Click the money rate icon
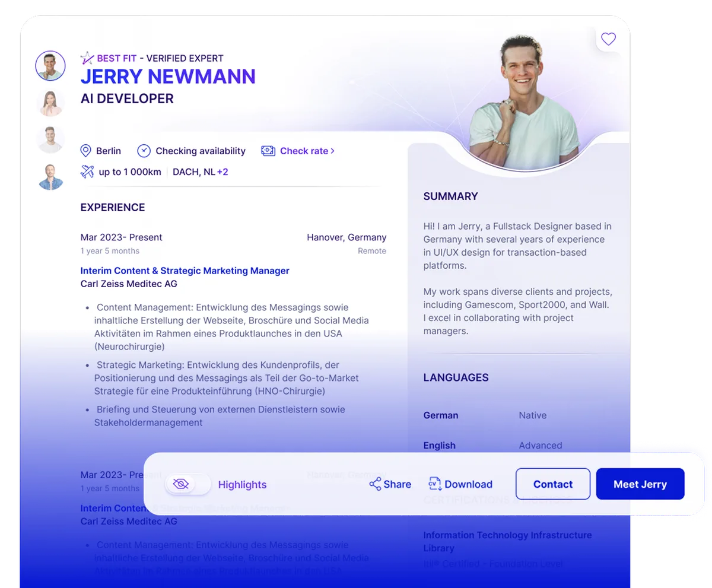The width and height of the screenshot is (712, 588). coord(268,151)
